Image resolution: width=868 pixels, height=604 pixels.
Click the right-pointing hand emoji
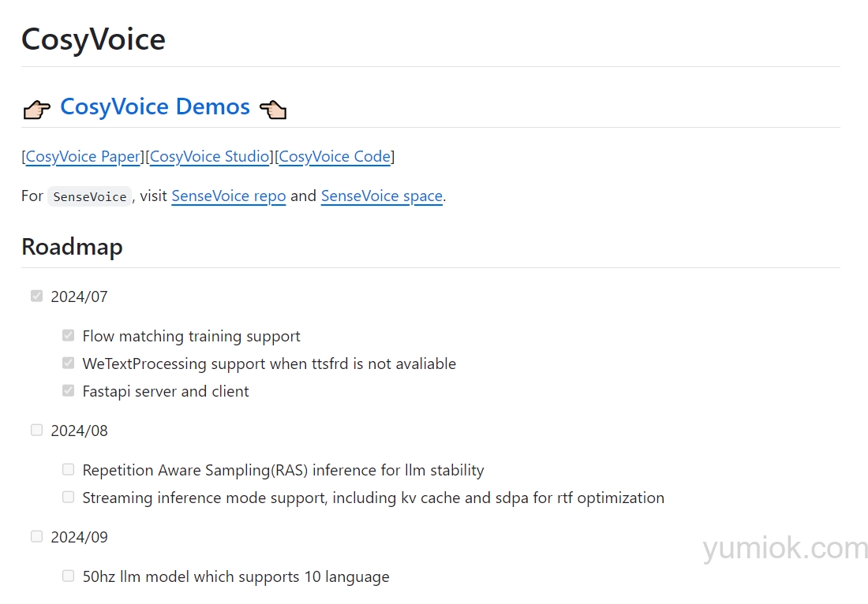[x=36, y=109]
